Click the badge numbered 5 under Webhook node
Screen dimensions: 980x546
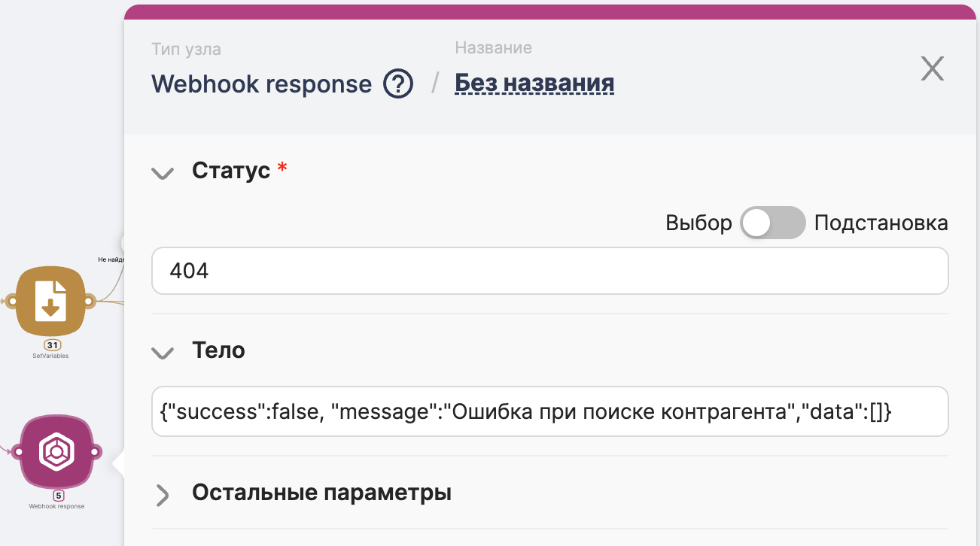tap(58, 496)
